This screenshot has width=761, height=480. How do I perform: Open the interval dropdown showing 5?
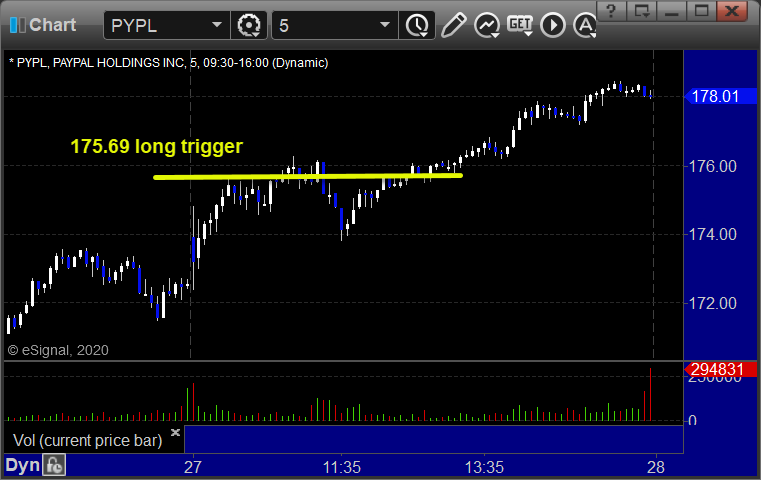point(385,25)
